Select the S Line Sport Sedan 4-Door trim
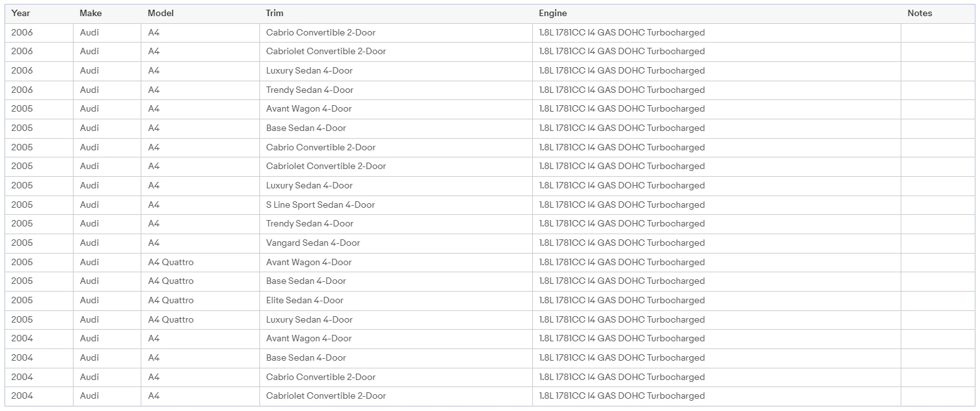The image size is (980, 411). point(320,205)
